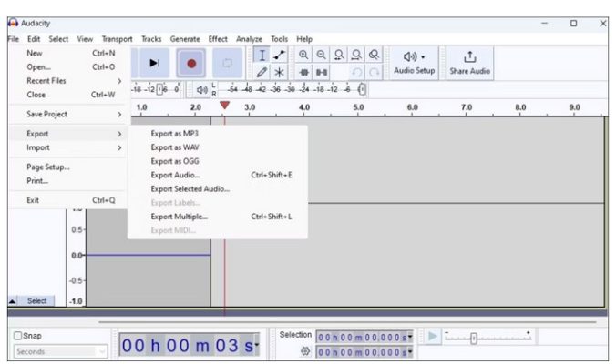The height and width of the screenshot is (364, 616).
Task: Click the Zoom Toggle icon
Action: 374,55
